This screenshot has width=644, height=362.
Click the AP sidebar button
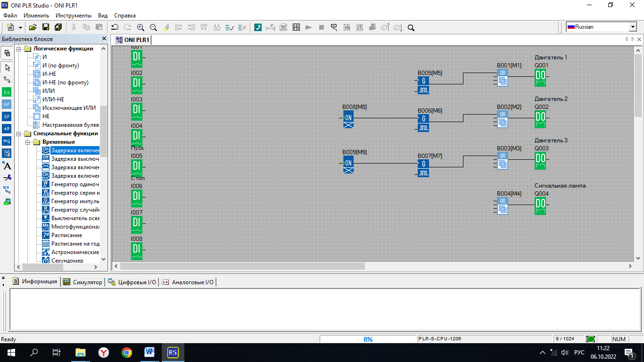(x=7, y=129)
